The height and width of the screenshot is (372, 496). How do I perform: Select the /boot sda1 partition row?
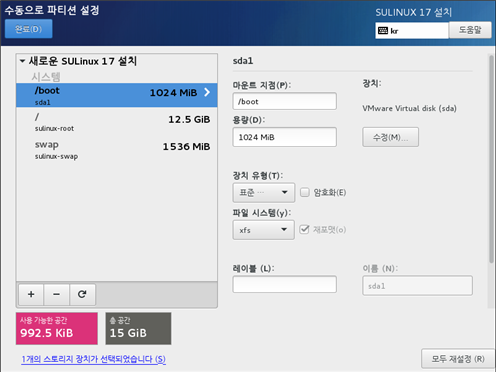pos(117,95)
